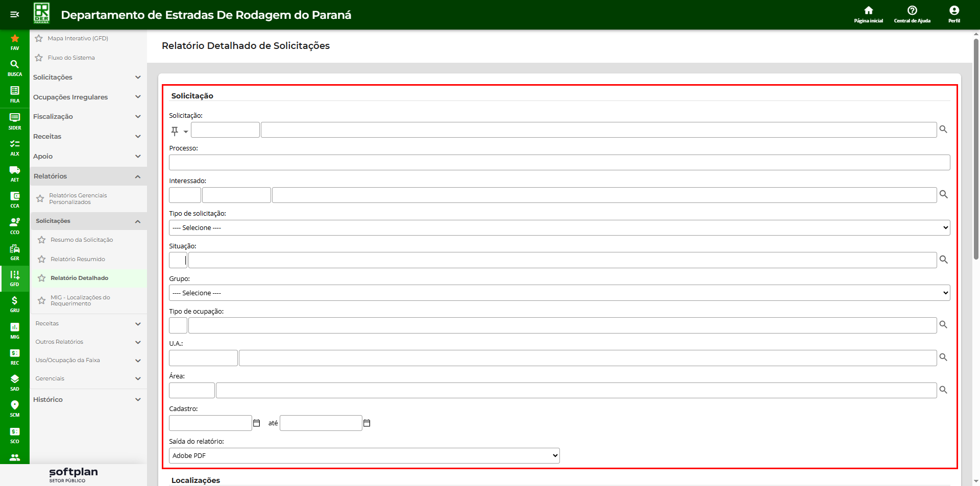Toggle favorite star for Mapa Interativo (GFD)

(x=39, y=38)
